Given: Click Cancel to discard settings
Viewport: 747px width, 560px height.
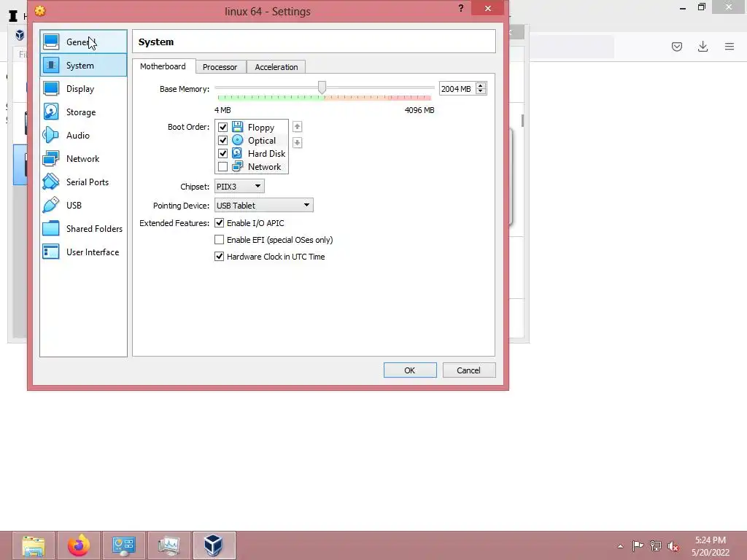Looking at the screenshot, I should (x=469, y=370).
